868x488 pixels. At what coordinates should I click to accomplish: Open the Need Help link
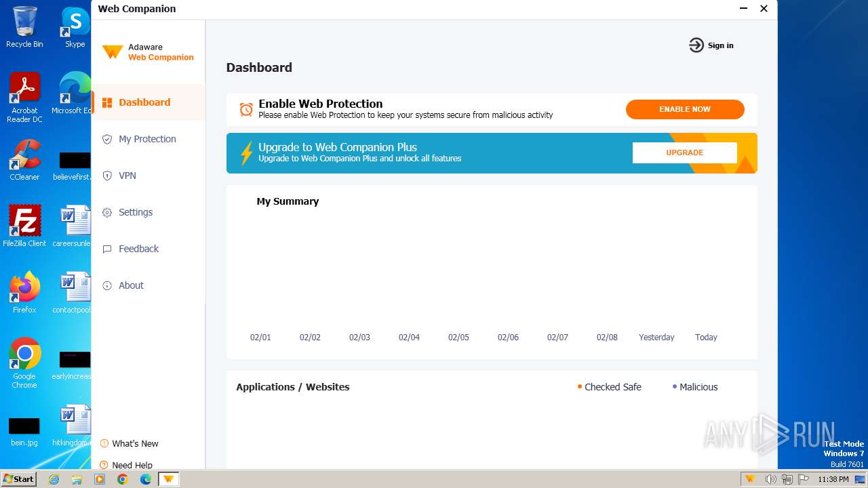tap(132, 465)
